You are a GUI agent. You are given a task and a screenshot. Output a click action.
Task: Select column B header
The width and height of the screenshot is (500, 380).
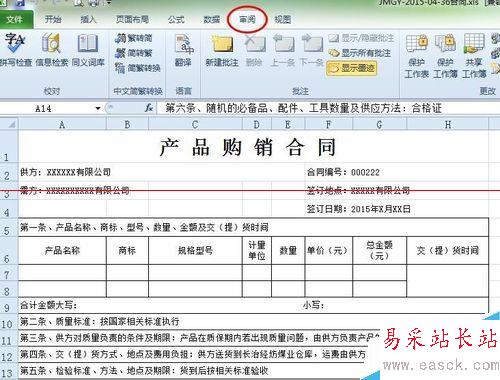[127, 125]
